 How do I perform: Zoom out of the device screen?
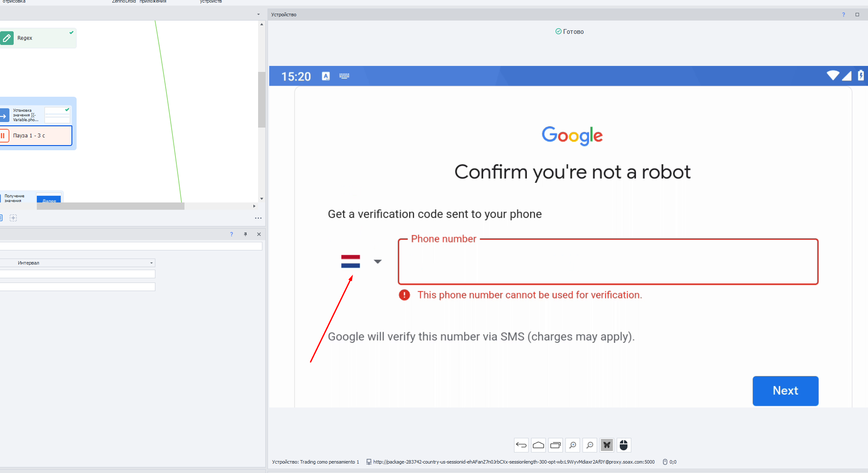point(589,445)
